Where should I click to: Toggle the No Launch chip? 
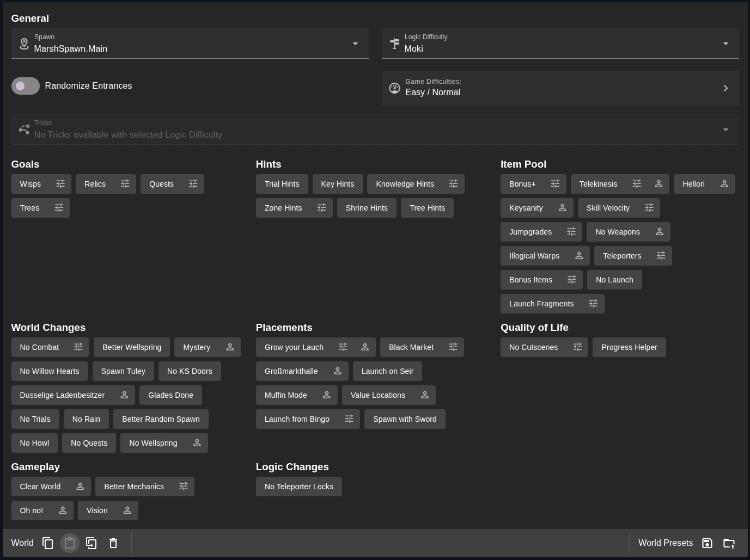[x=614, y=280]
